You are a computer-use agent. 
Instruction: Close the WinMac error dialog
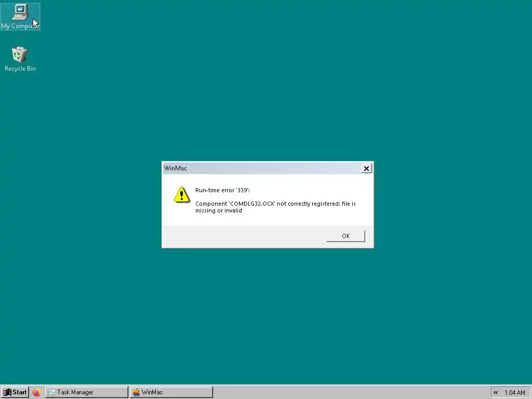click(x=366, y=168)
